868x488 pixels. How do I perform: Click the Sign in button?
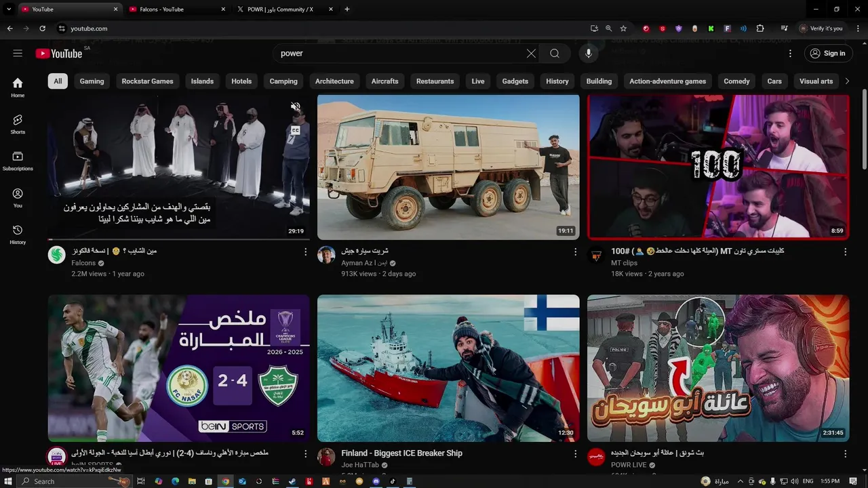click(x=828, y=54)
